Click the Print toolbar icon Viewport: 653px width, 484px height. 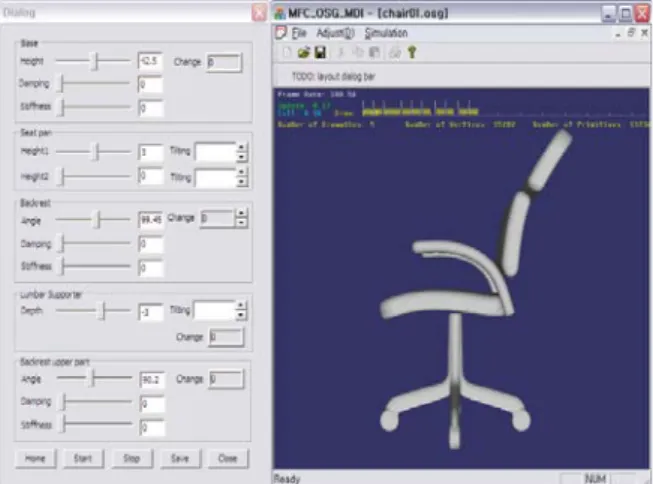pyautogui.click(x=395, y=52)
